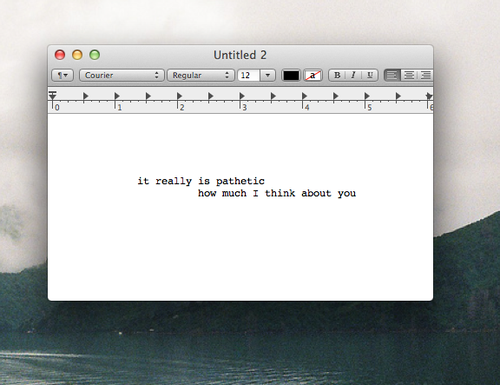Click the word 'about' in second line
The height and width of the screenshot is (385, 500).
tap(316, 193)
